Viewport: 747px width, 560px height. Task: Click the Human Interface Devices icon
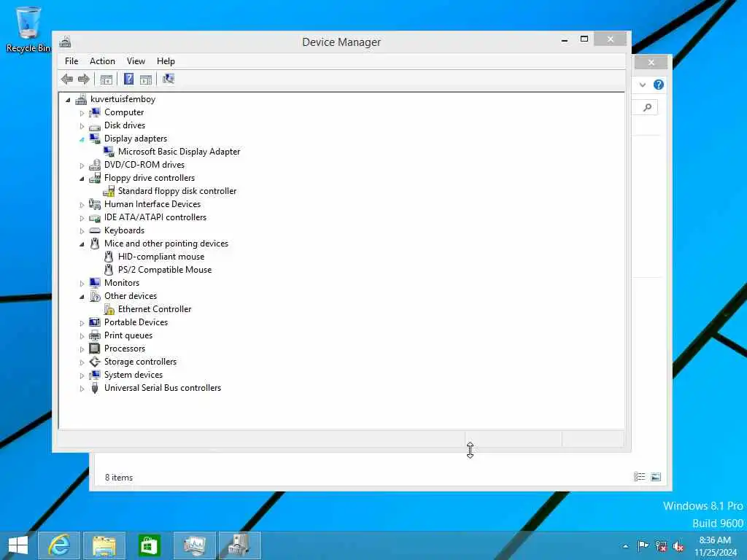(95, 204)
